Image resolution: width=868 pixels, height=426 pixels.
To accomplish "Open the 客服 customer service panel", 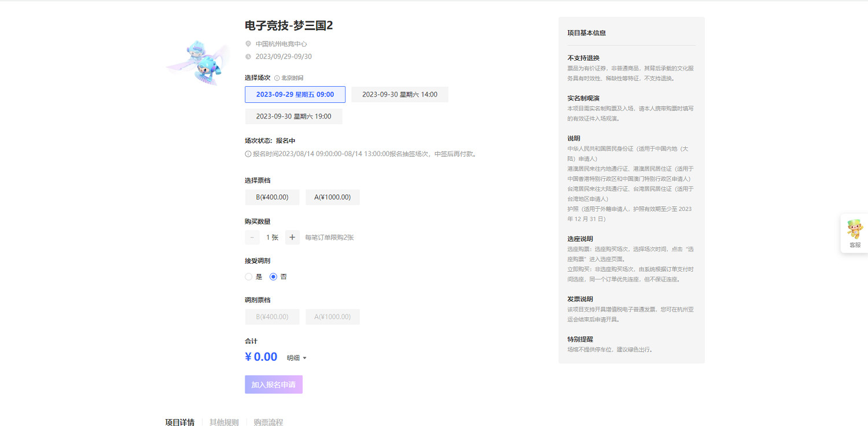I will point(854,234).
